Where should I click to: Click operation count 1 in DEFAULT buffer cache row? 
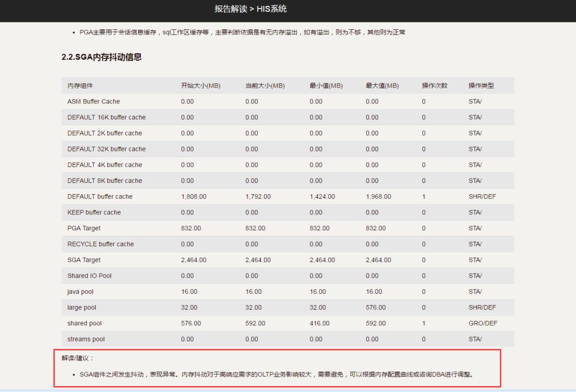[423, 197]
